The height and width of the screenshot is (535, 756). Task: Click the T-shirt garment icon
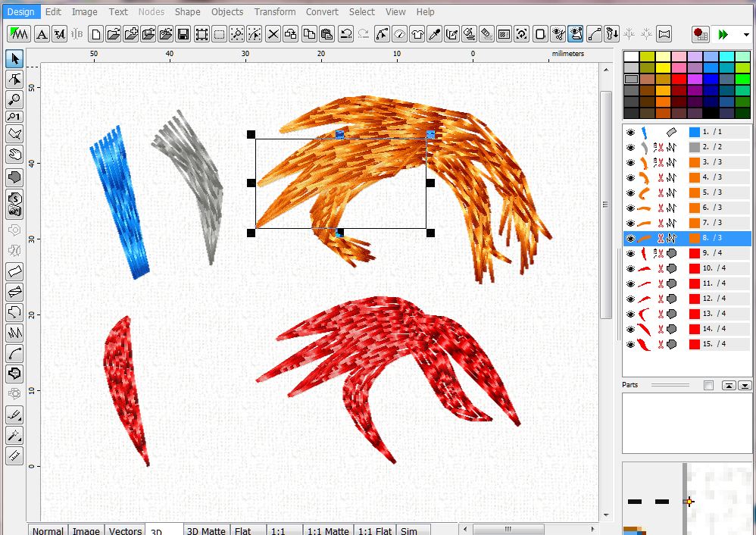(x=417, y=34)
